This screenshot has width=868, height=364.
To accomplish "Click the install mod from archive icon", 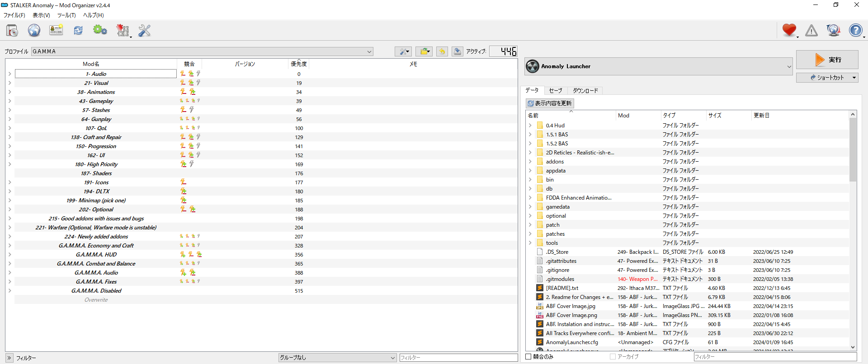I will [12, 30].
